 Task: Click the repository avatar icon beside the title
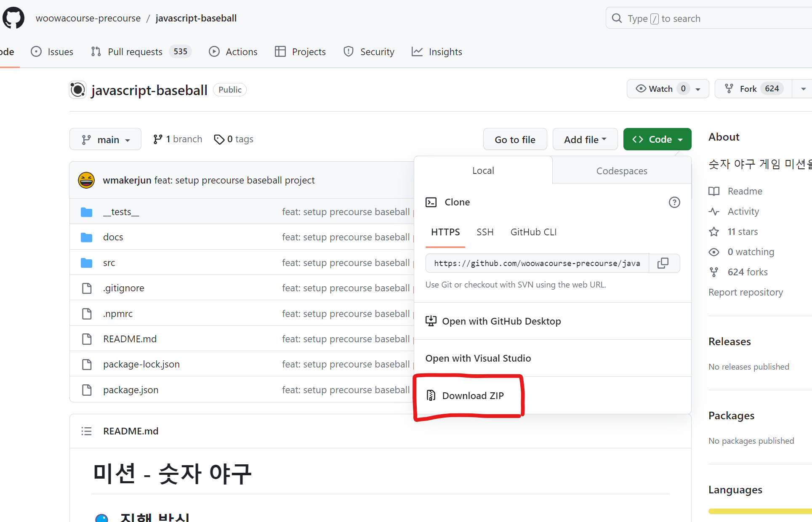coord(77,90)
